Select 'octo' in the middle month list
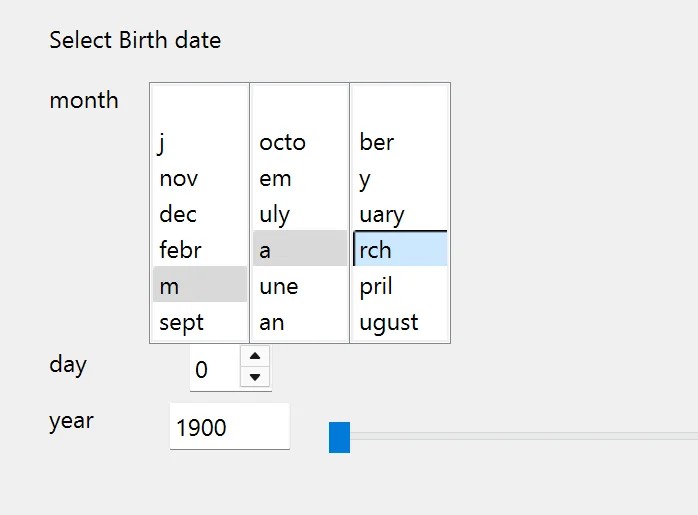The image size is (698, 515). (299, 143)
